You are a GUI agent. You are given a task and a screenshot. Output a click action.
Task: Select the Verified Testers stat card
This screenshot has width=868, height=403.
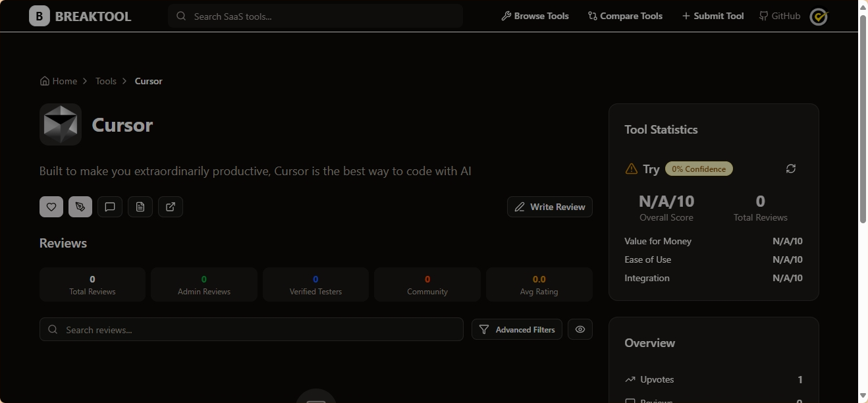pyautogui.click(x=315, y=284)
